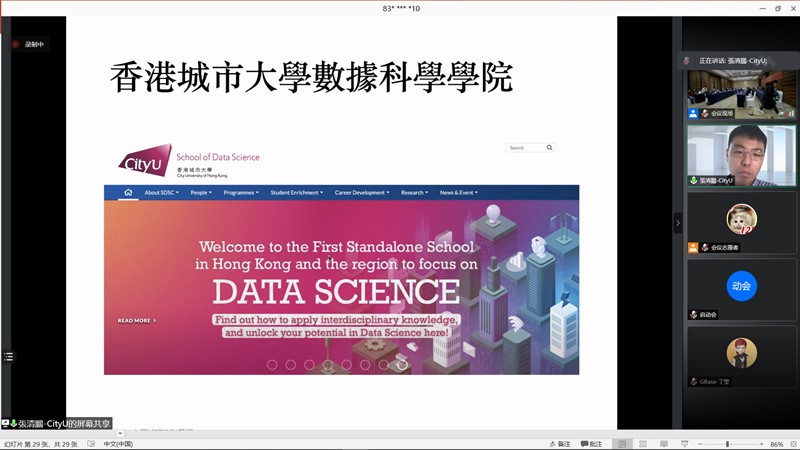Click the home icon in website navbar
This screenshot has width=800, height=450.
(128, 192)
